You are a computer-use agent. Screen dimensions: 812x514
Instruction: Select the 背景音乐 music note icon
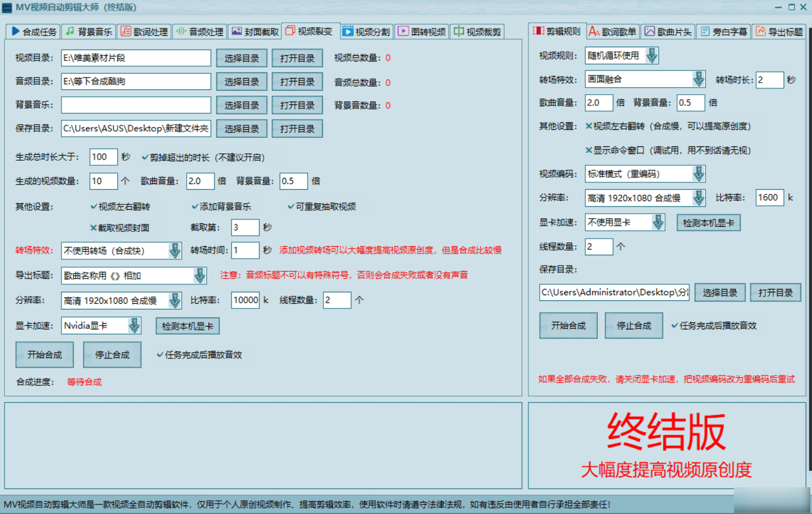[70, 31]
